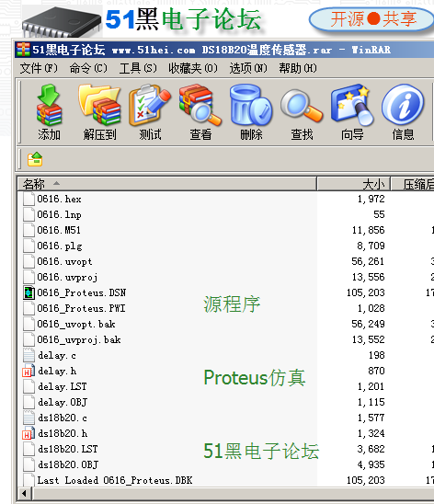Image resolution: width=434 pixels, height=504 pixels.
Task: Click size value 1,028 of 0616_Proteus.PWI
Action: click(371, 309)
